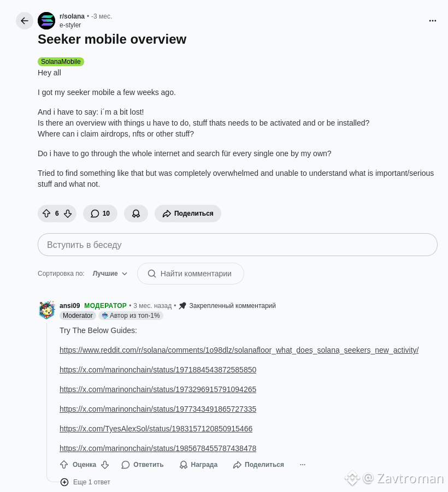The height and width of the screenshot is (492, 448).
Task: Click the back arrow button
Action: click(x=25, y=21)
